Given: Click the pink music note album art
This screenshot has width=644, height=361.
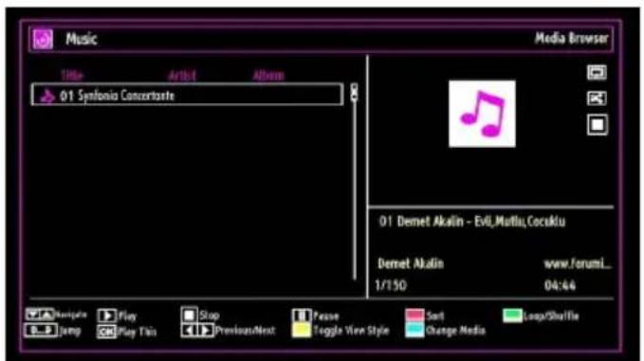Looking at the screenshot, I should click(x=482, y=114).
